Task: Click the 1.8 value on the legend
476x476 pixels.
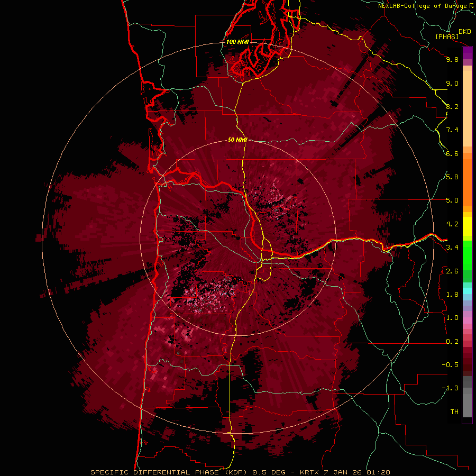Action: 452,295
